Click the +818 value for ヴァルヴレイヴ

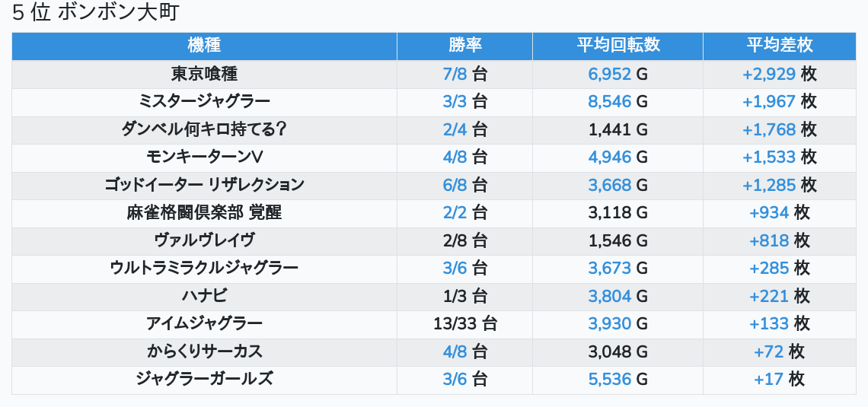[769, 240]
